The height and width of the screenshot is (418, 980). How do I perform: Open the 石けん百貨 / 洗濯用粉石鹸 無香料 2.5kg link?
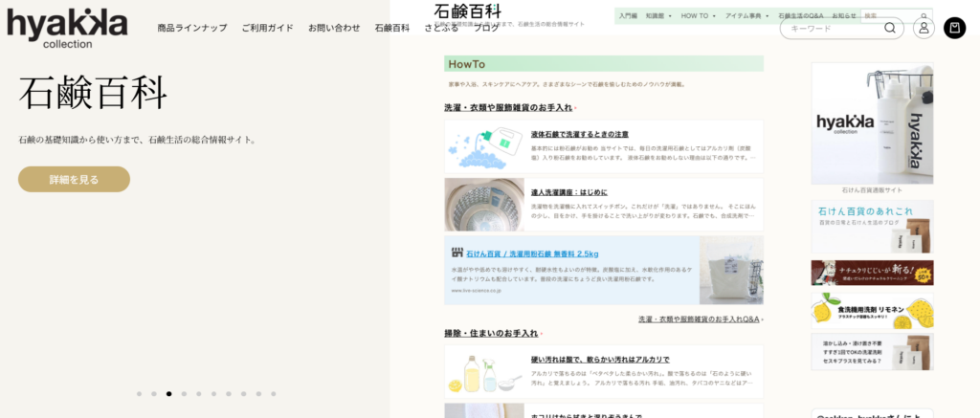(x=532, y=253)
